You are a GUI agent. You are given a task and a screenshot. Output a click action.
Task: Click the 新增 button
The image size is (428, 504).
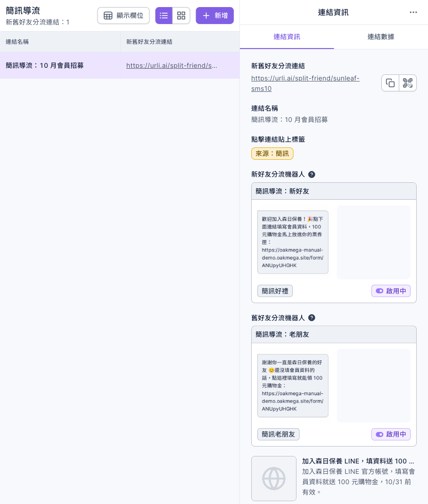pos(215,16)
